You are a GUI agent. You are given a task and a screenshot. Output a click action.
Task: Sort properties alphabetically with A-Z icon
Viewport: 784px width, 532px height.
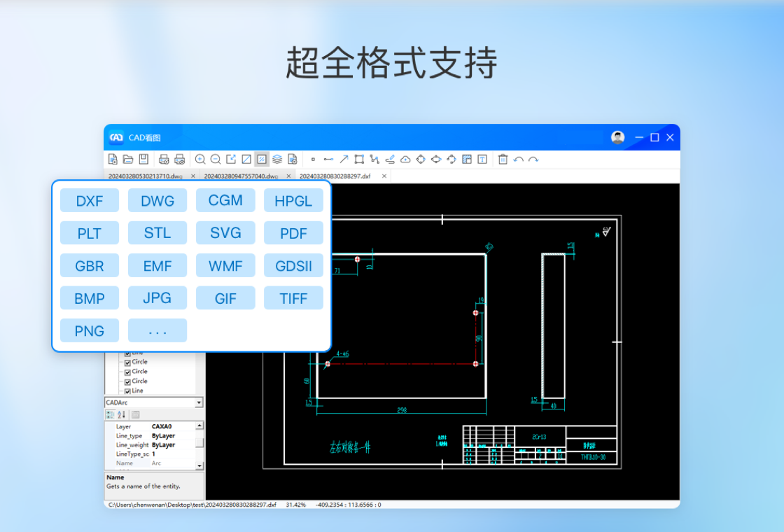tap(122, 414)
